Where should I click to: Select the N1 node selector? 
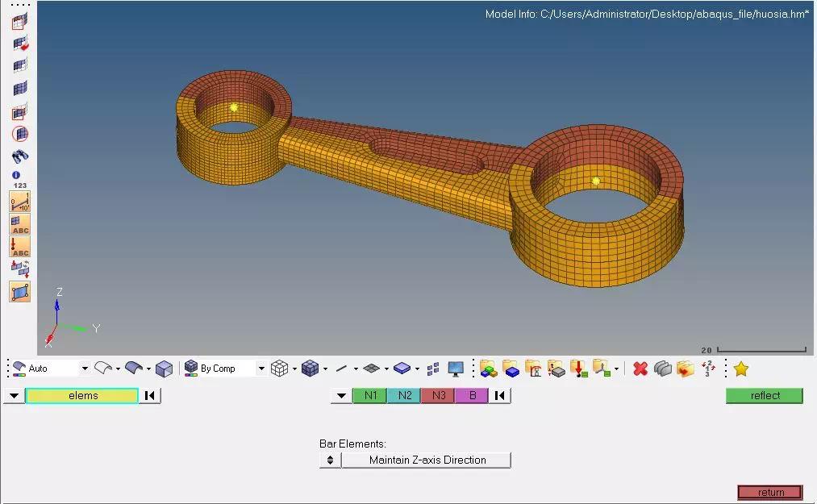click(370, 396)
